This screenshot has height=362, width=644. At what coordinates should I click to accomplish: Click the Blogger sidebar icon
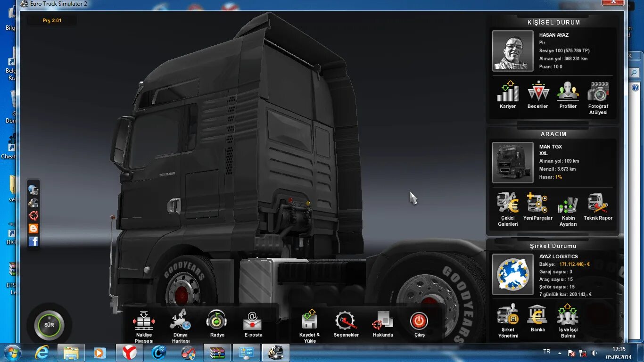[x=33, y=229]
